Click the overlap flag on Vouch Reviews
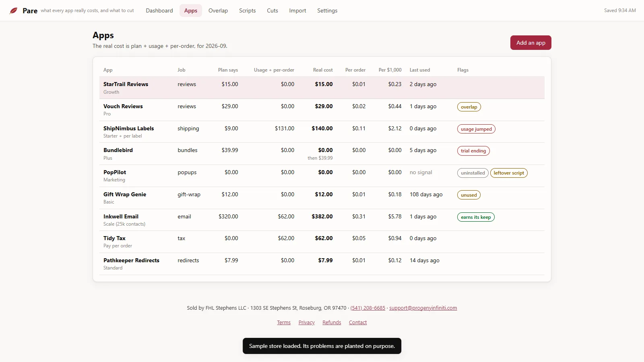Viewport: 644px width, 362px height. coord(469,107)
